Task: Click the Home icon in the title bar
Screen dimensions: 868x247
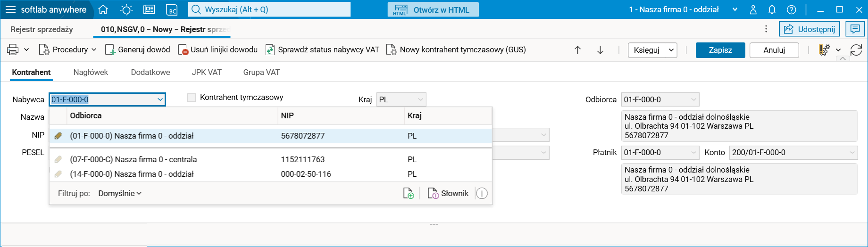Action: (103, 9)
